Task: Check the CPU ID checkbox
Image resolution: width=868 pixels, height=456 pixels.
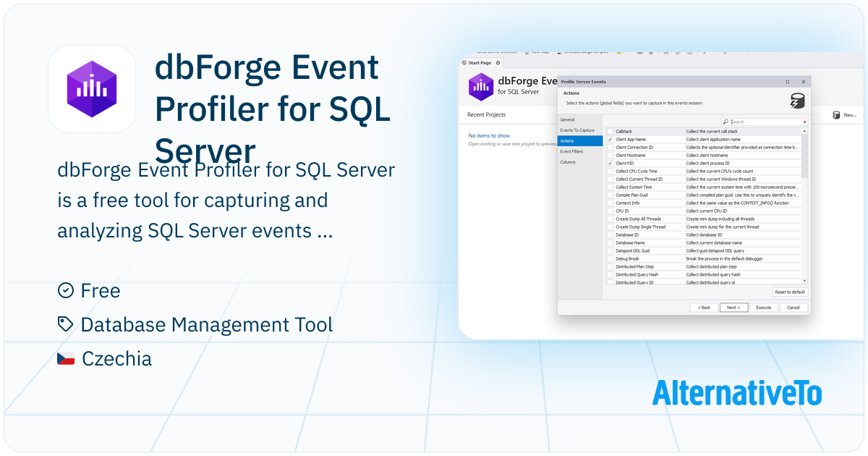Action: pyautogui.click(x=610, y=211)
